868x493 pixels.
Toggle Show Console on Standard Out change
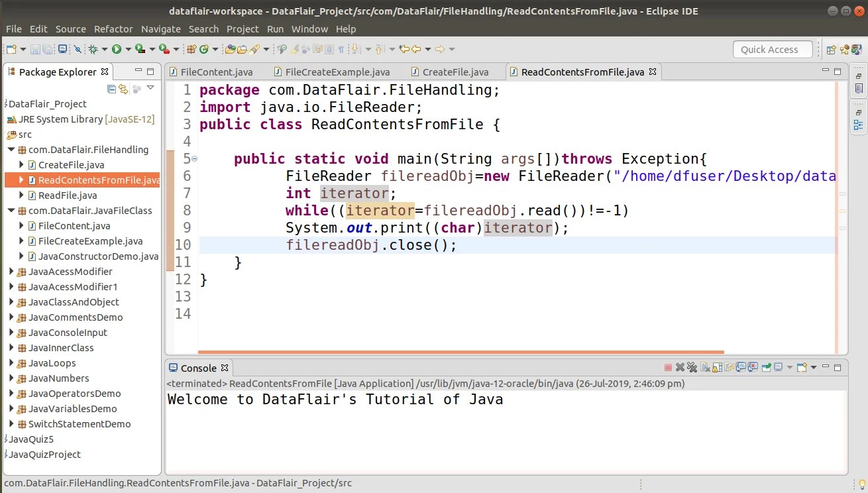click(x=742, y=368)
